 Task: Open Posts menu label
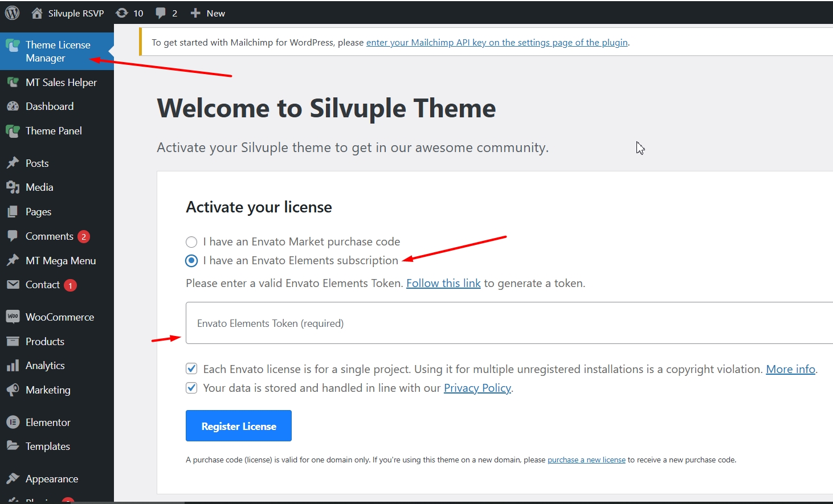[x=37, y=163]
